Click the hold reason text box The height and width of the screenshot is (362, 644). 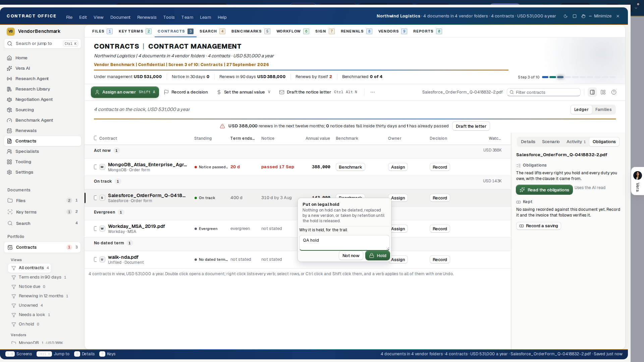pyautogui.click(x=344, y=243)
